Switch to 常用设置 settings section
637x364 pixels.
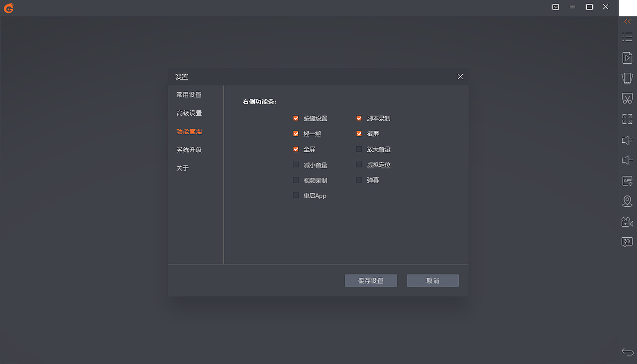coord(189,94)
